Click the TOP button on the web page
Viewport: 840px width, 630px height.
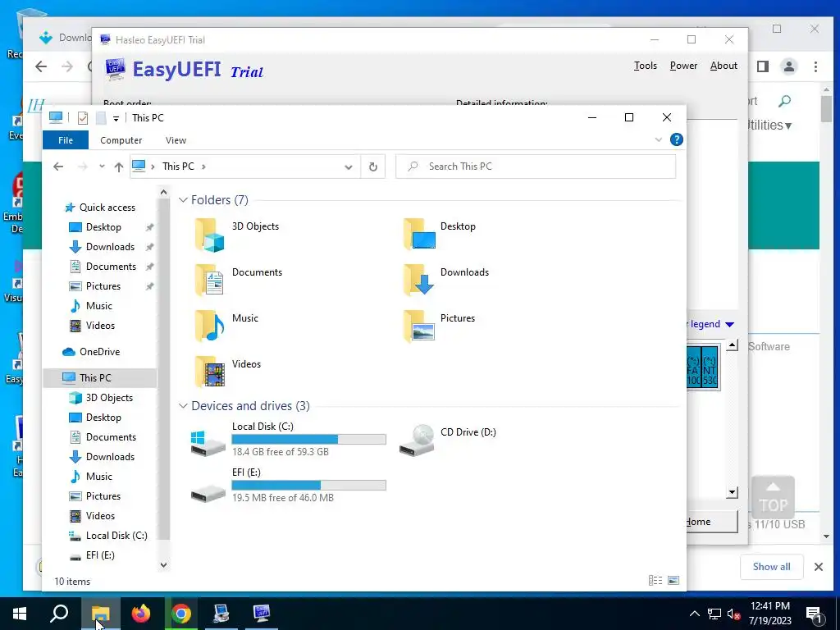point(773,496)
